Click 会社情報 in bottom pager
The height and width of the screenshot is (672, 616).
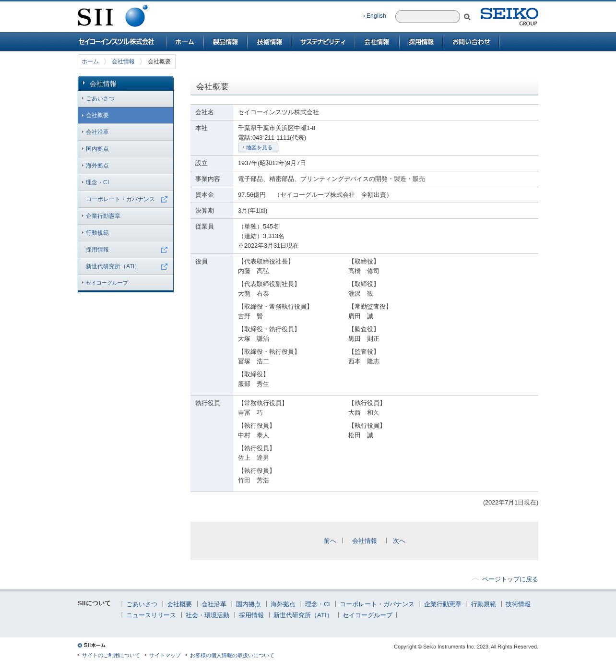pyautogui.click(x=365, y=541)
